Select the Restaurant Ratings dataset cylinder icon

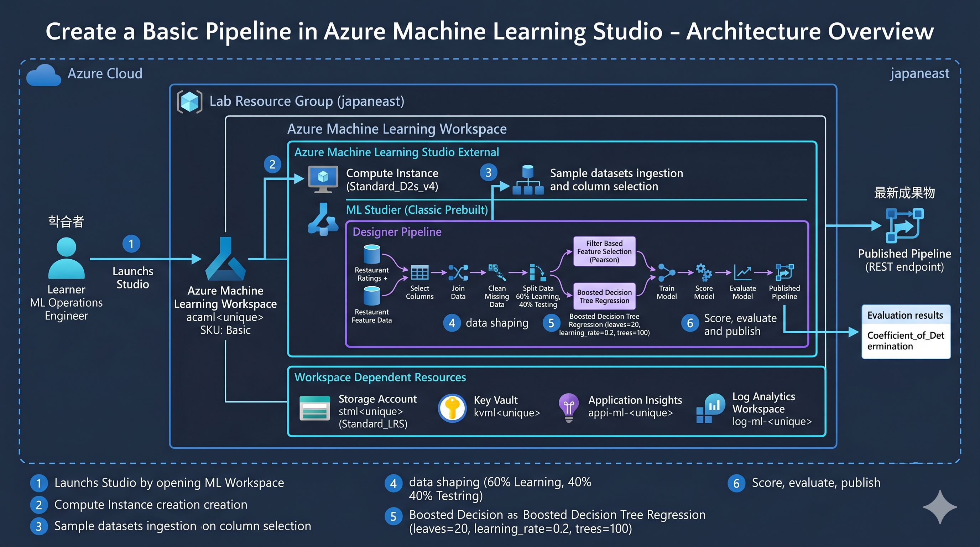[x=372, y=254]
